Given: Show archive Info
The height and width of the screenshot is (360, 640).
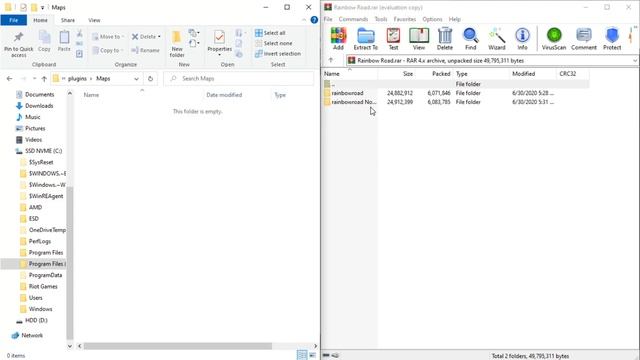Looking at the screenshot, I should pyautogui.click(x=522, y=39).
